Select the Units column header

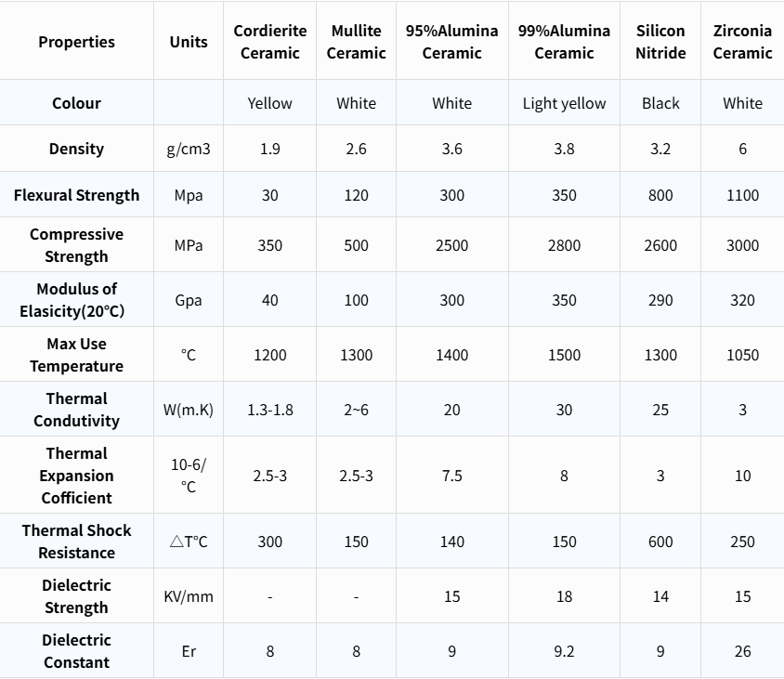click(189, 42)
